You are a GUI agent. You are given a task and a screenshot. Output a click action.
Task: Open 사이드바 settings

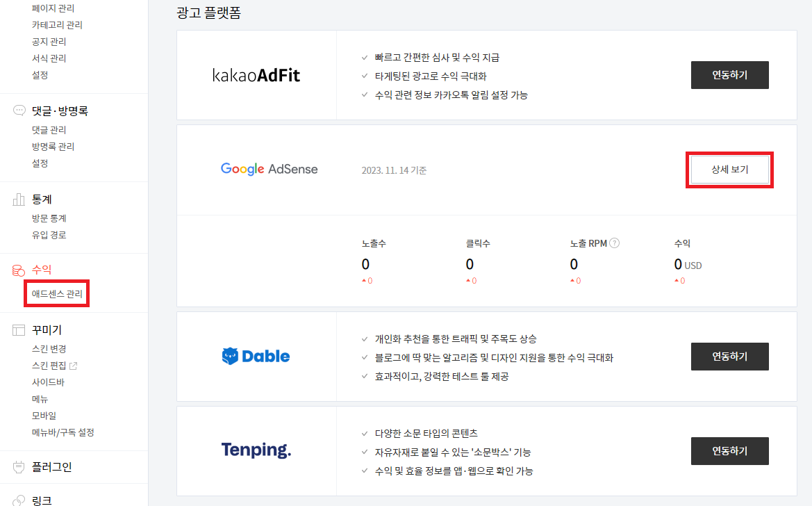tap(48, 382)
